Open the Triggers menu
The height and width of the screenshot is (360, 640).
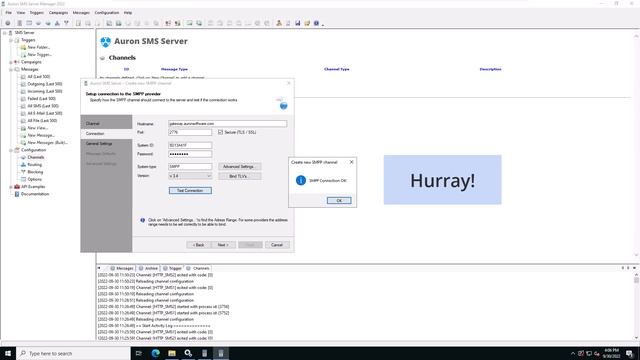[37, 13]
